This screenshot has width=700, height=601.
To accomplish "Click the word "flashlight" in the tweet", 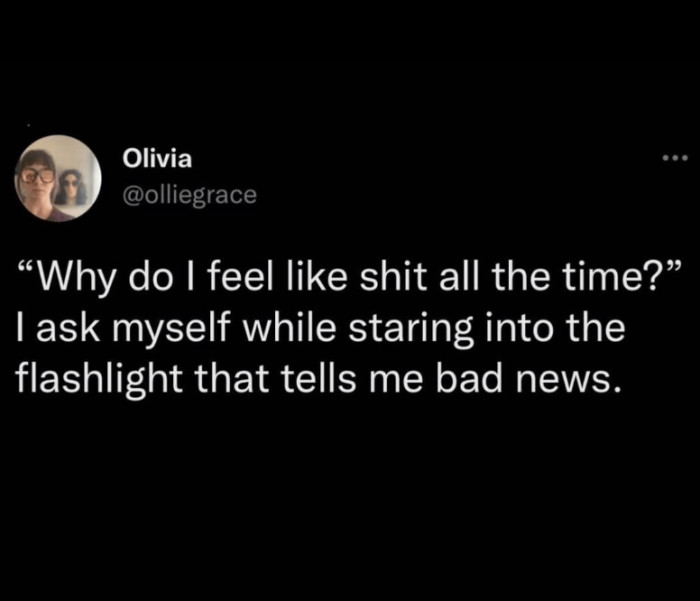I will click(x=100, y=381).
